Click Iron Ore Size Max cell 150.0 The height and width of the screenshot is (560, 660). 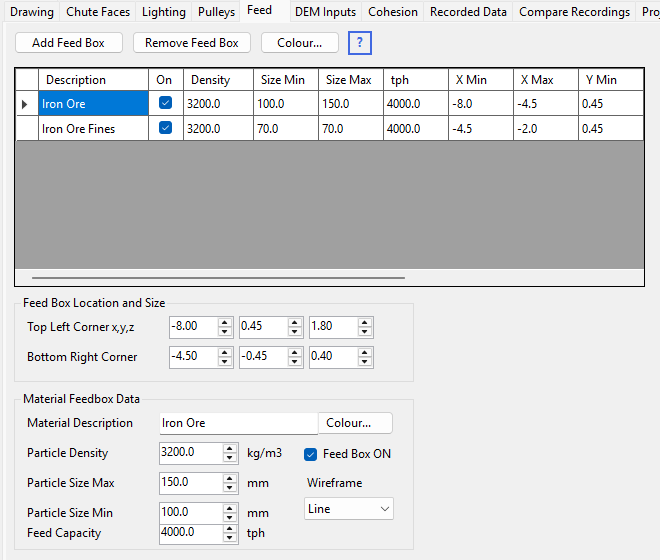pyautogui.click(x=351, y=103)
